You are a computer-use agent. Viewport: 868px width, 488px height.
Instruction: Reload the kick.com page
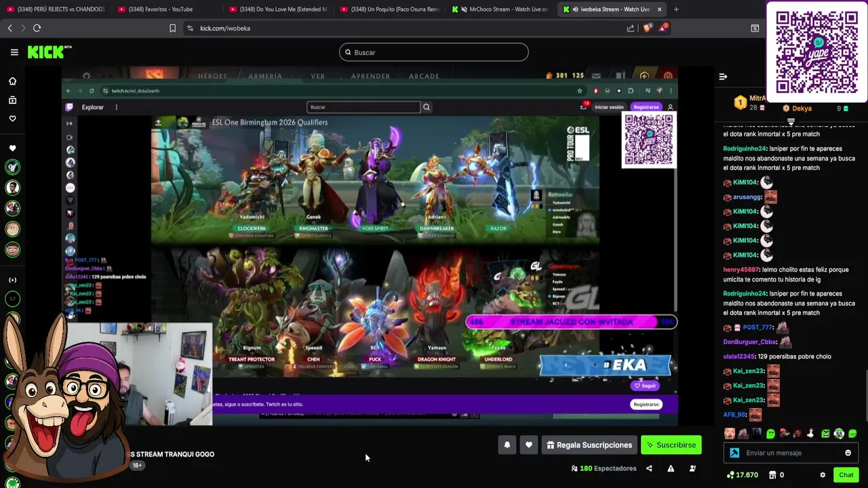pos(37,28)
